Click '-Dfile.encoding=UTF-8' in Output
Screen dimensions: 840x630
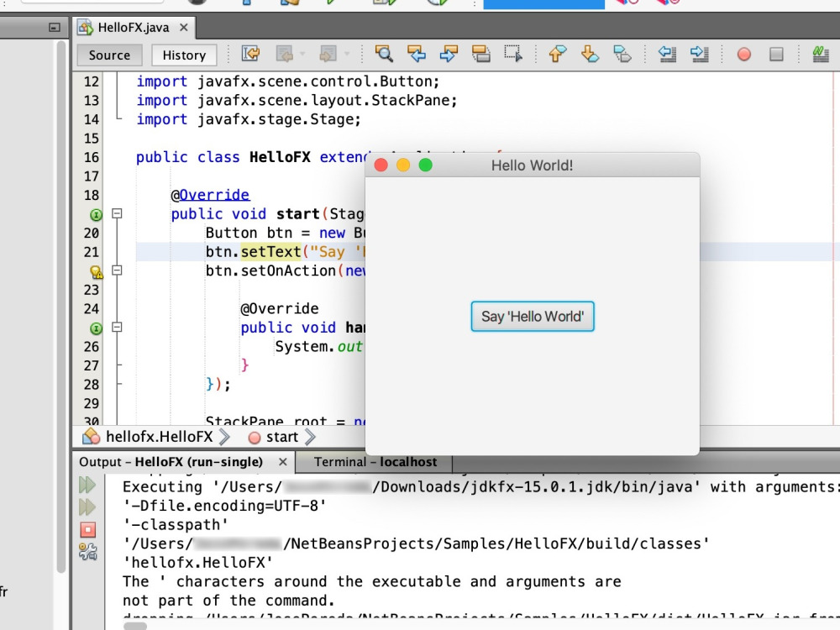point(224,506)
